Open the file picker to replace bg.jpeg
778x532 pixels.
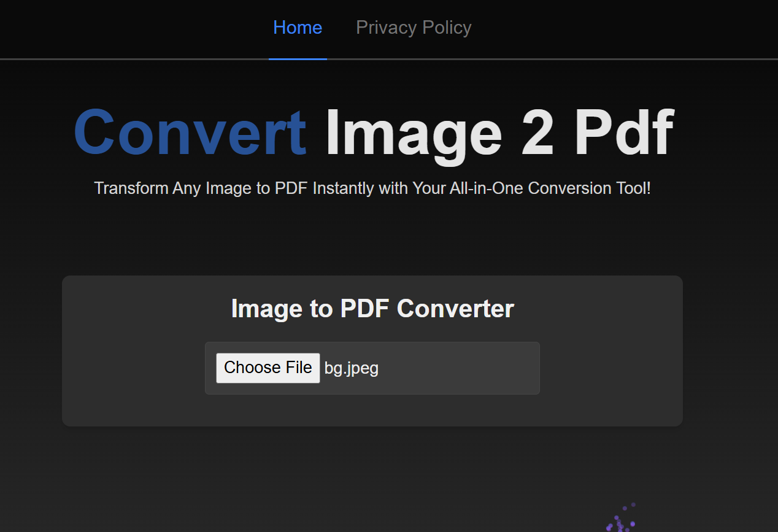tap(268, 367)
